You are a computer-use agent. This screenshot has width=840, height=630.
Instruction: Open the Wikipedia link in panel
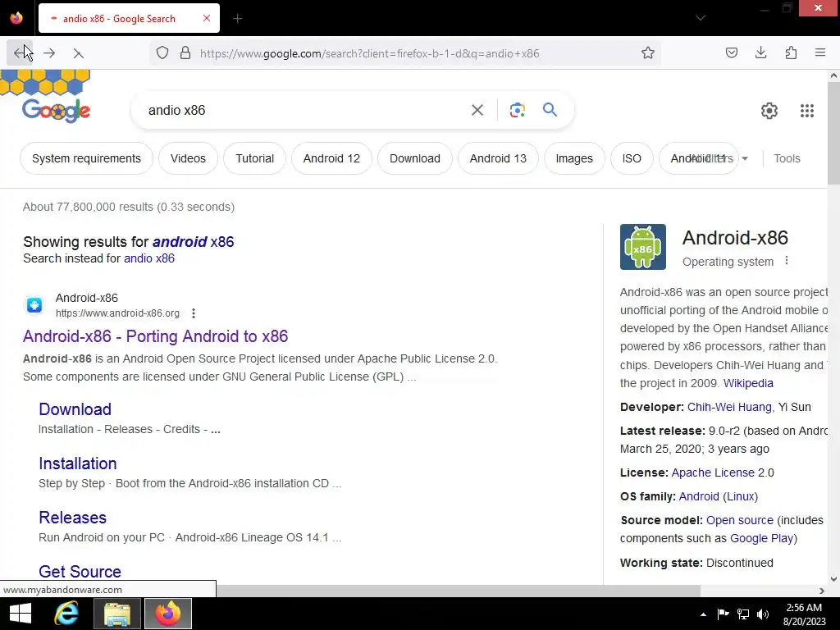748,383
